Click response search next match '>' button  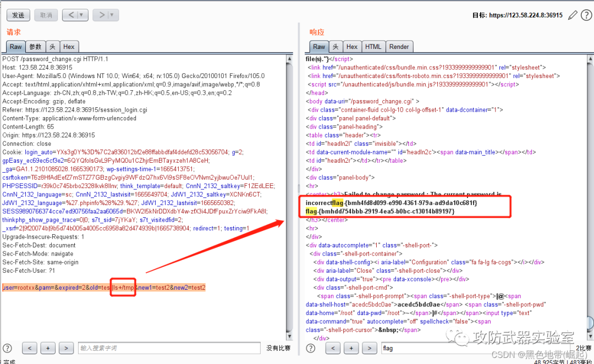point(370,348)
